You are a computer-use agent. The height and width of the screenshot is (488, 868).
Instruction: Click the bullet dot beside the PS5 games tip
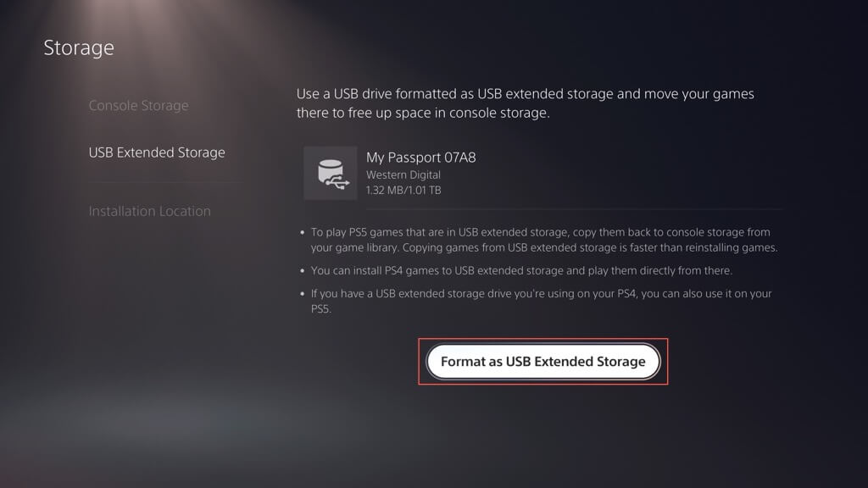pyautogui.click(x=302, y=232)
